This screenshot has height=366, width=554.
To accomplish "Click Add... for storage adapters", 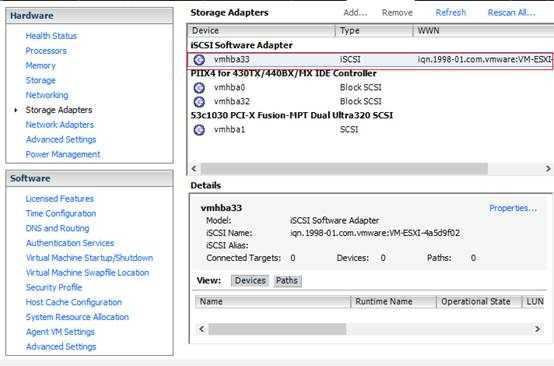I will point(355,13).
